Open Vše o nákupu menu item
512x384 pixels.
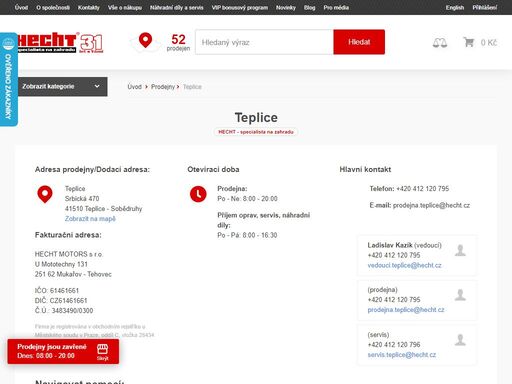tap(125, 7)
